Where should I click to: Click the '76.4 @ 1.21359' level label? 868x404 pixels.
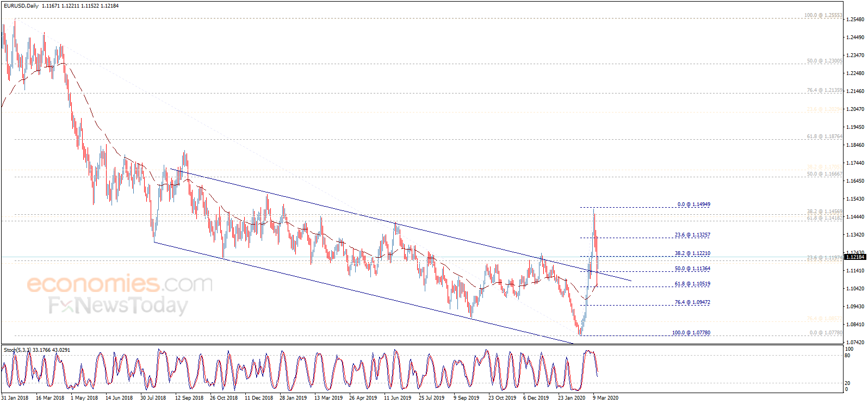pos(824,90)
